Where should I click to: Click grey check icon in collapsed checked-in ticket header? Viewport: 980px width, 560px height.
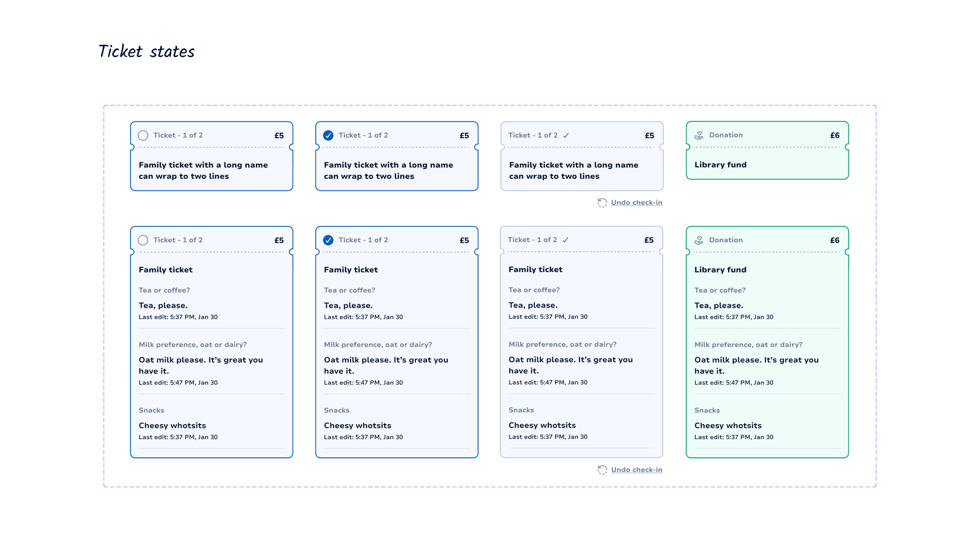coord(566,135)
